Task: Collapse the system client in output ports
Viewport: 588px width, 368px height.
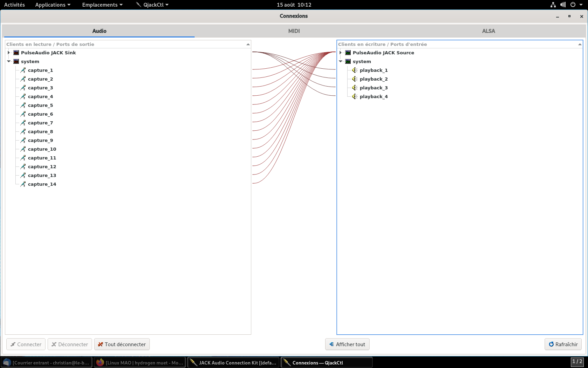Action: pyautogui.click(x=9, y=61)
